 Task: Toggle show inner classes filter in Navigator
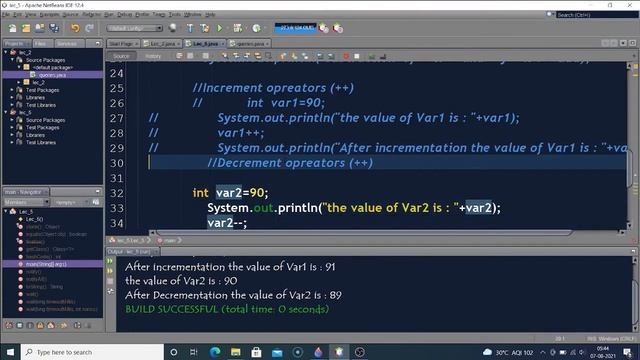tap(51, 325)
